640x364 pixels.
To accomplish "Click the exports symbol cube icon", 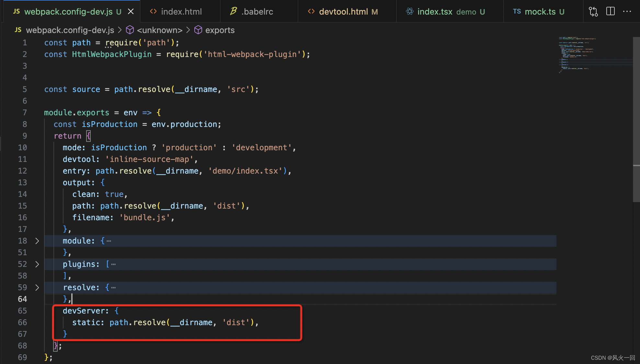I will [x=198, y=30].
